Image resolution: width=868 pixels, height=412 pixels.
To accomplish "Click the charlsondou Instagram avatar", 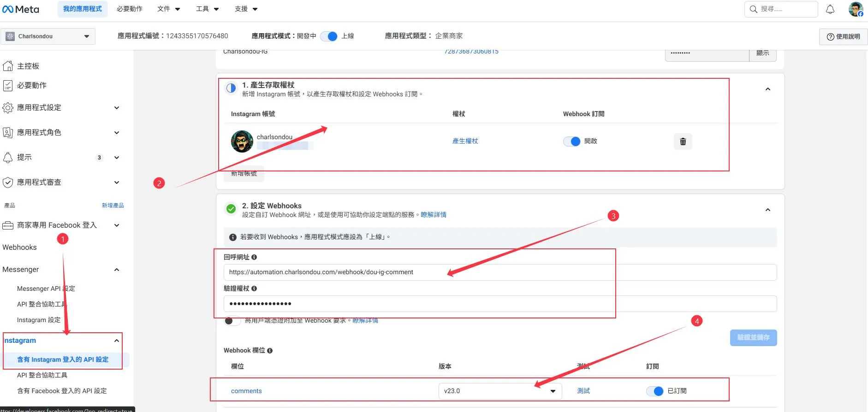I will point(242,141).
